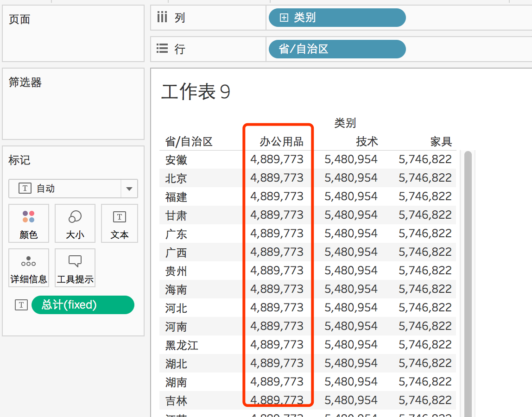The image size is (532, 417).
Task: Select the green 总计(fixed) pill
Action: tap(83, 305)
